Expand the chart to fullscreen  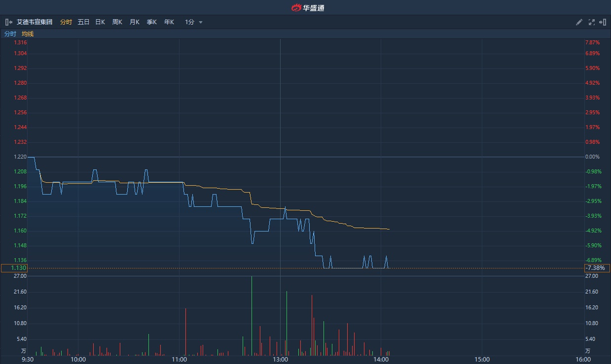click(591, 22)
